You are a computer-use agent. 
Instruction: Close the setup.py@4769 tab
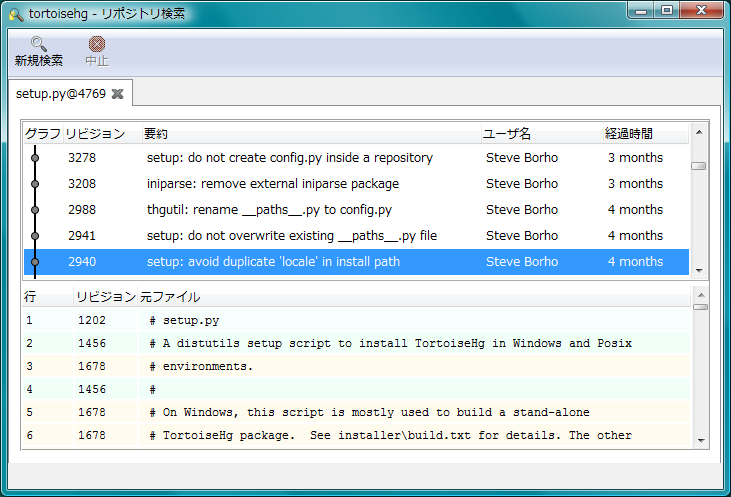tap(117, 94)
